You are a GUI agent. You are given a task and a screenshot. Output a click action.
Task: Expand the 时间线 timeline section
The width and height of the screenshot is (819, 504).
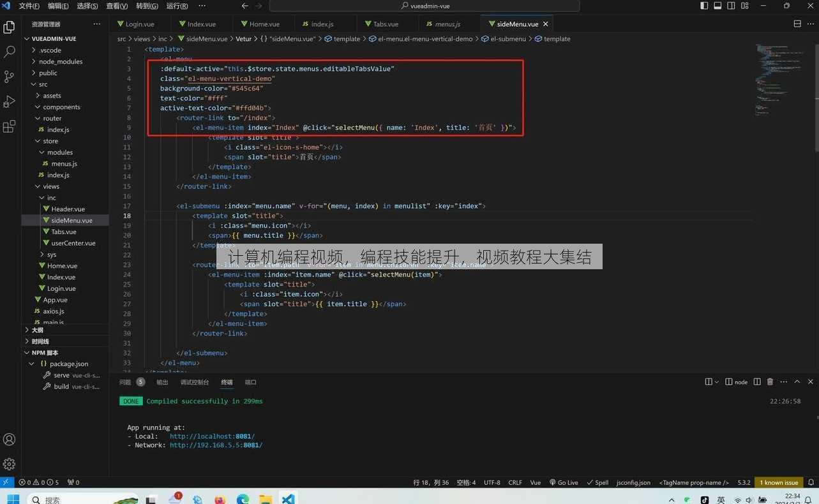pos(40,341)
